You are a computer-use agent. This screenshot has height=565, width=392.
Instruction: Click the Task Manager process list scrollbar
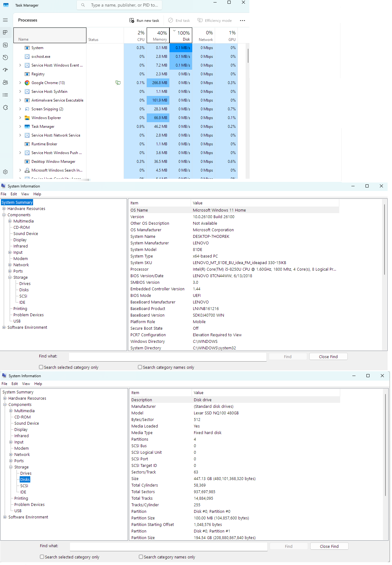tap(248, 56)
